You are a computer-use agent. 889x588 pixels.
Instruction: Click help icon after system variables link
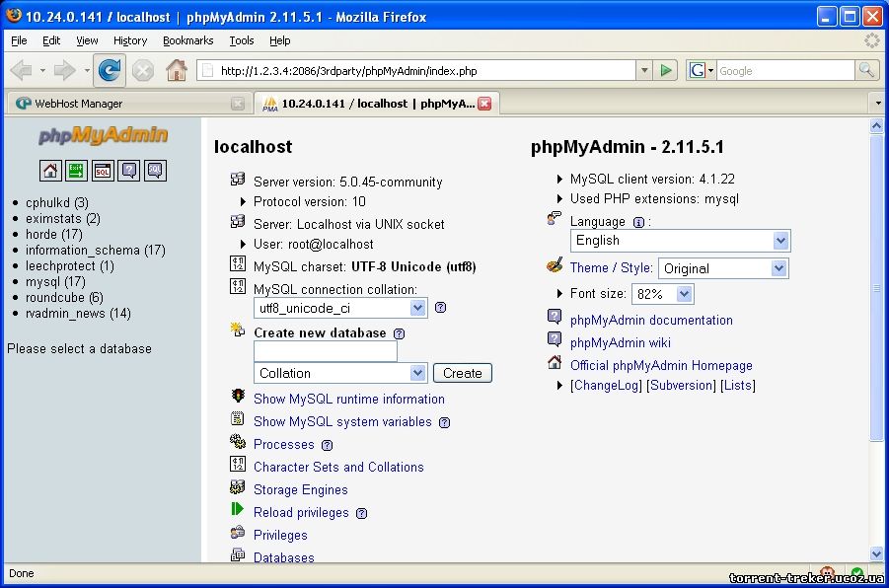[x=444, y=422]
